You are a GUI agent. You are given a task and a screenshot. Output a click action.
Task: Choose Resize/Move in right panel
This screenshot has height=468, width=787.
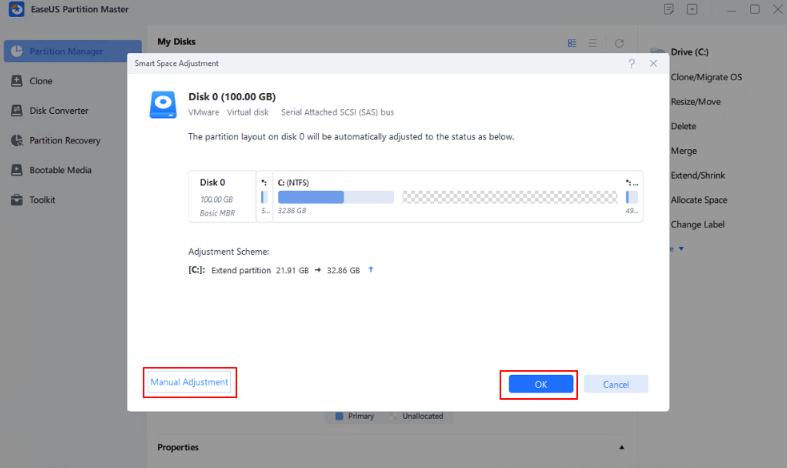coord(696,101)
